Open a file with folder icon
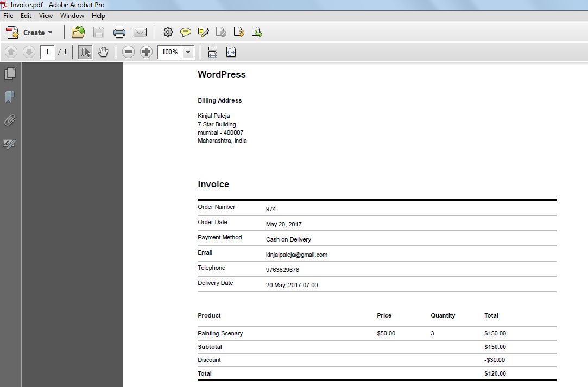Screen dimensions: 588x387 pos(78,32)
